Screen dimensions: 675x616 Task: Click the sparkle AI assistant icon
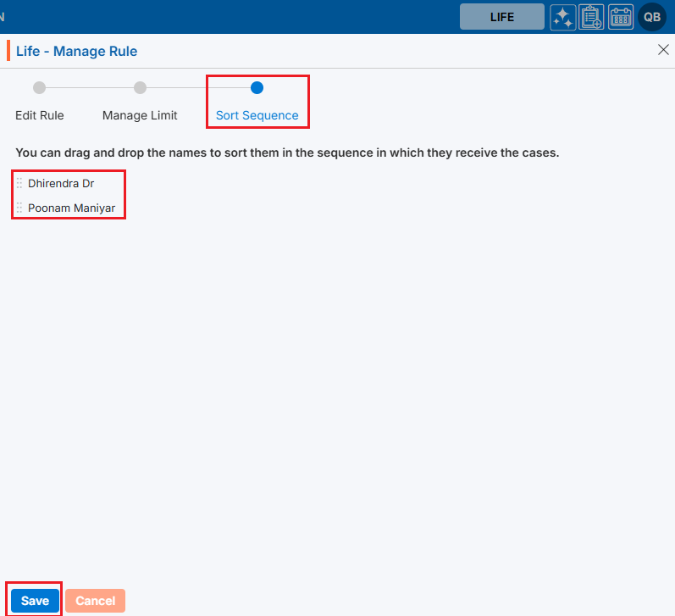point(563,17)
